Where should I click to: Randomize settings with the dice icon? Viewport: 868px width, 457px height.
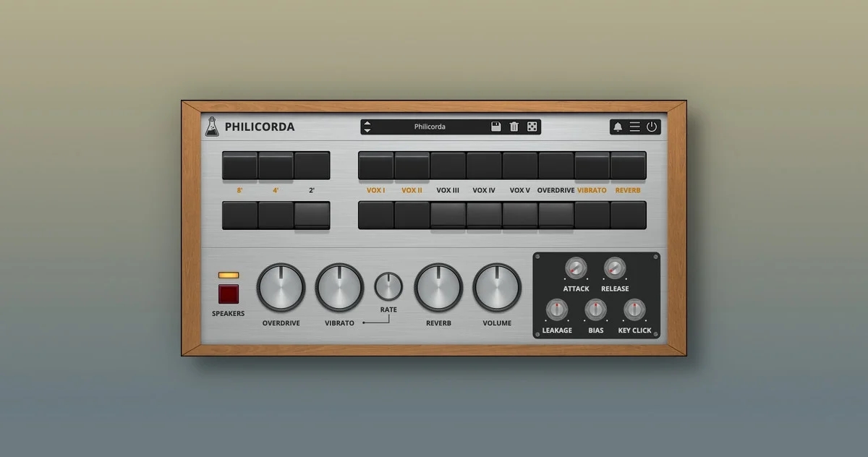[532, 127]
